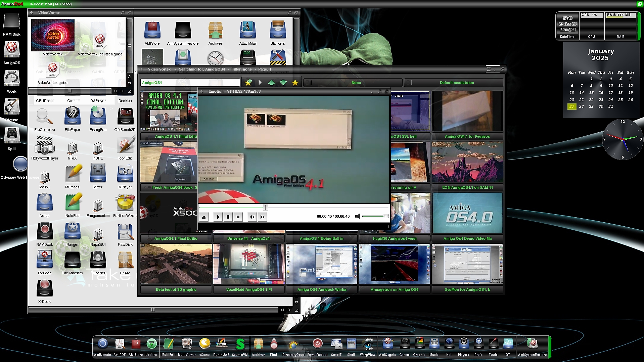Open the Armagetron on Amiga OS4 result

pos(394,289)
